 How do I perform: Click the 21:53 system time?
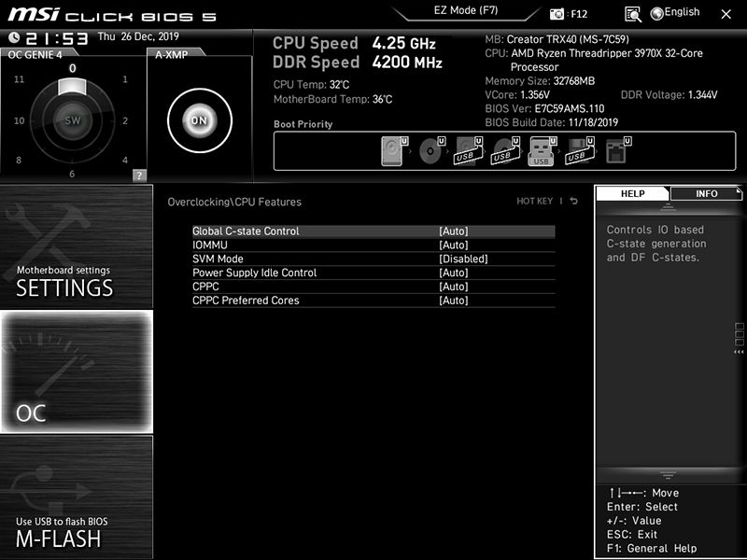pyautogui.click(x=57, y=38)
